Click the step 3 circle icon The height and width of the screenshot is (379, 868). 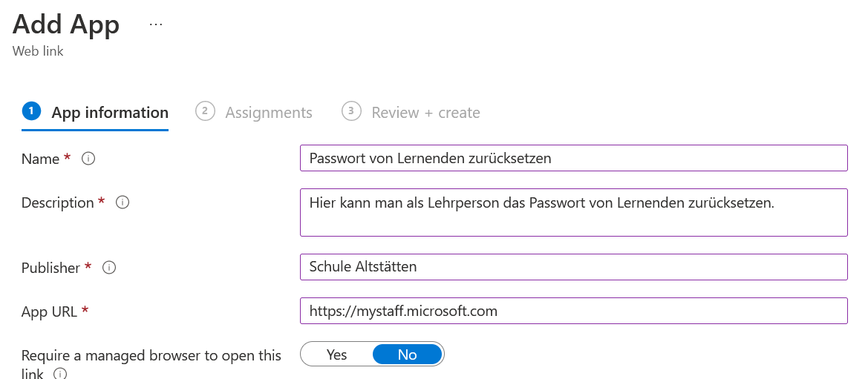click(350, 111)
